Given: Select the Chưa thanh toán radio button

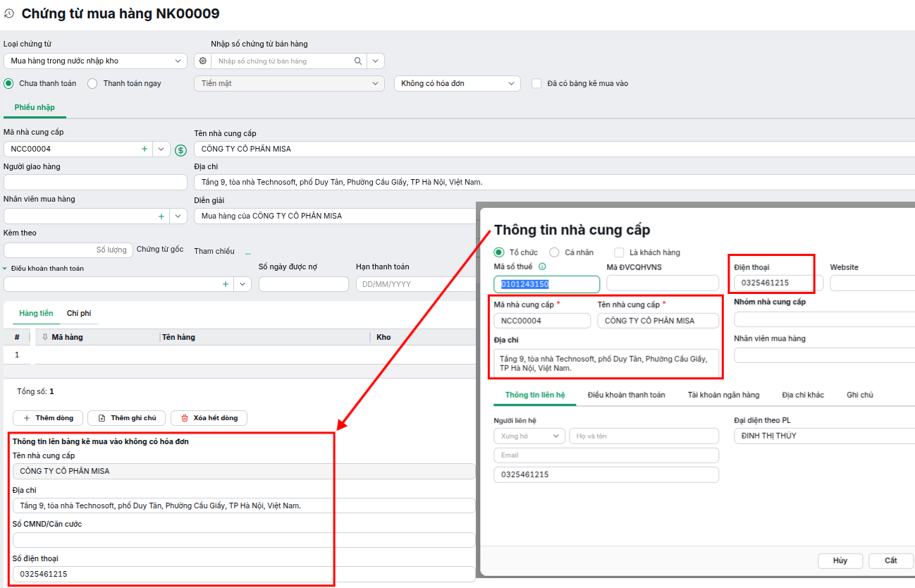Looking at the screenshot, I should click(x=8, y=83).
